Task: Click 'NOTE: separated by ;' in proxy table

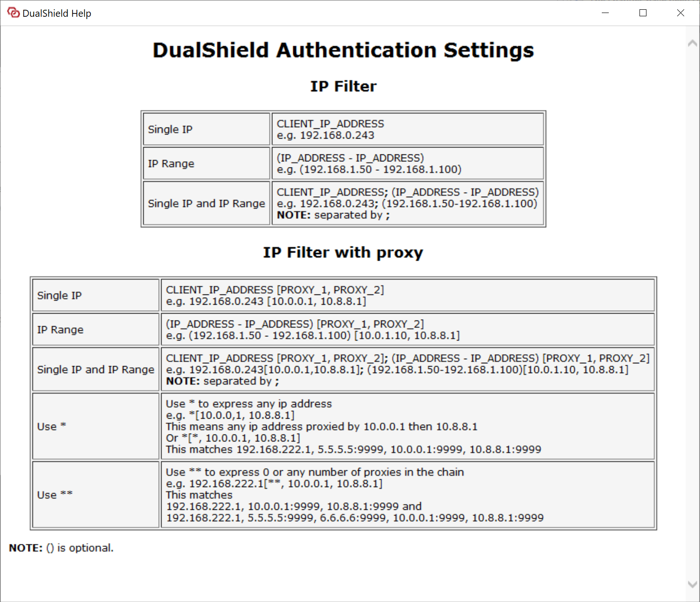Action: pos(222,381)
